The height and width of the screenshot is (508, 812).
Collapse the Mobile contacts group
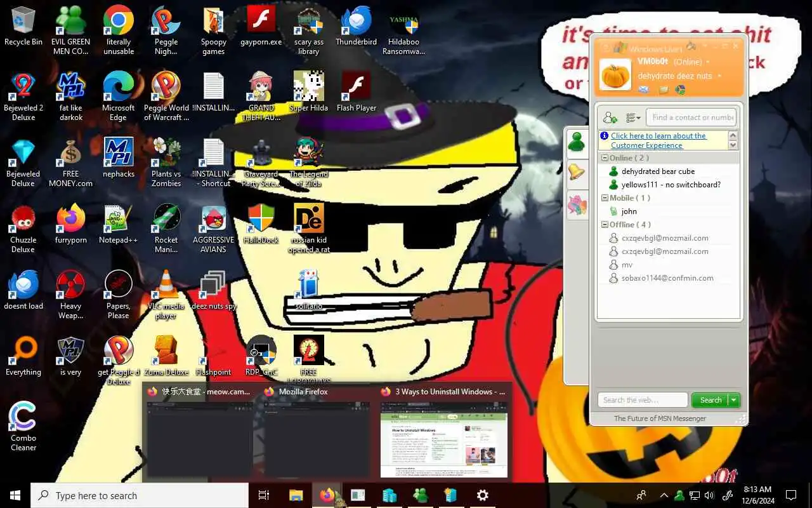(x=605, y=198)
